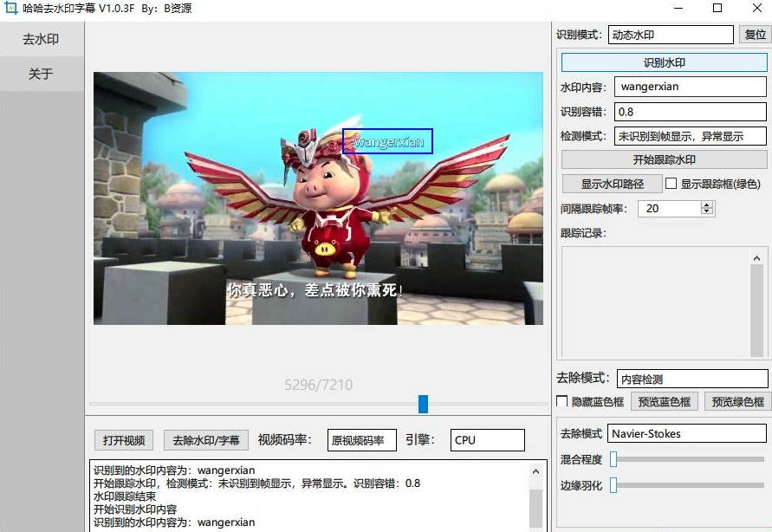Enable the 显示跟踪框(绿色) checkbox

(671, 184)
